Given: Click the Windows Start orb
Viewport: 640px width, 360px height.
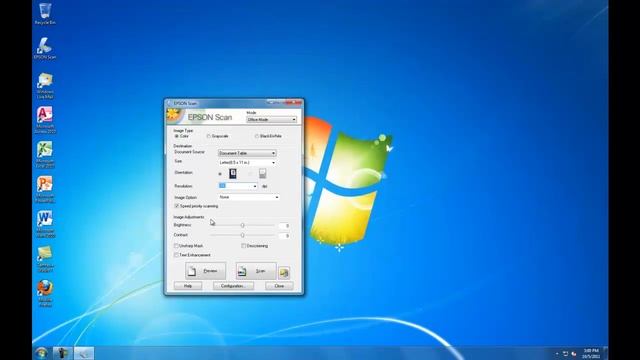Looking at the screenshot, I should click(x=41, y=353).
